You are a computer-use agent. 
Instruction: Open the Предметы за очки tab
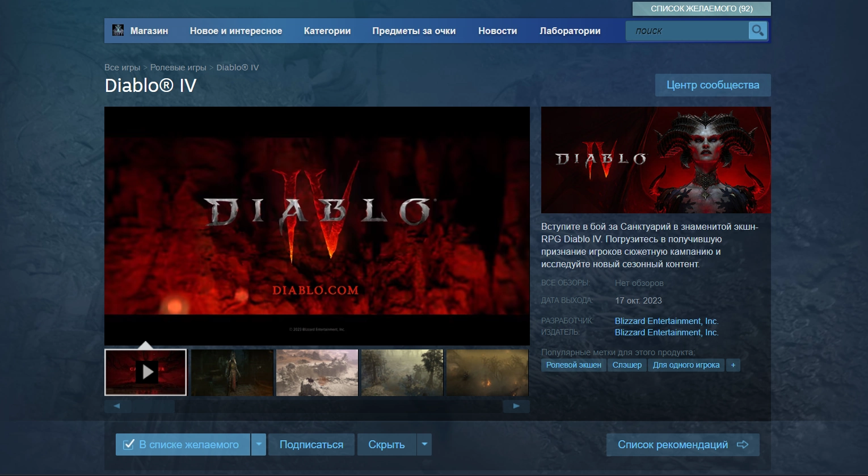click(x=414, y=31)
